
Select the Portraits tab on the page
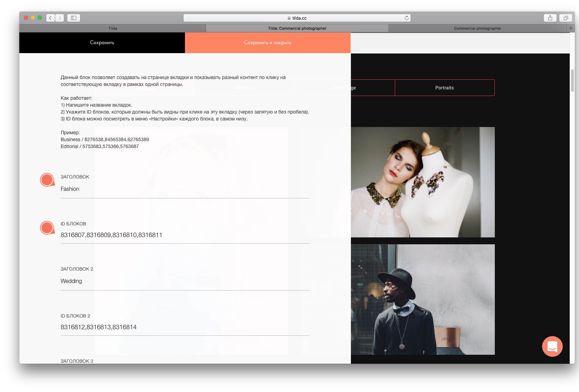coord(444,88)
